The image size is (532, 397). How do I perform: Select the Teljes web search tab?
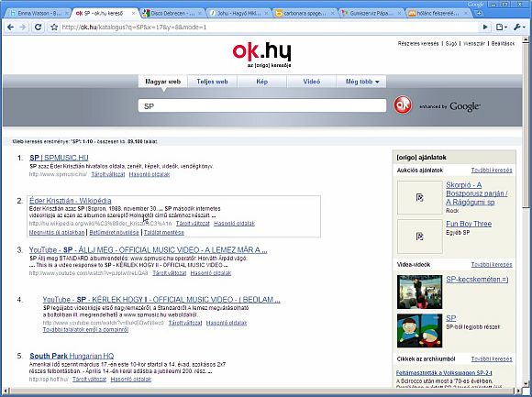tap(213, 82)
